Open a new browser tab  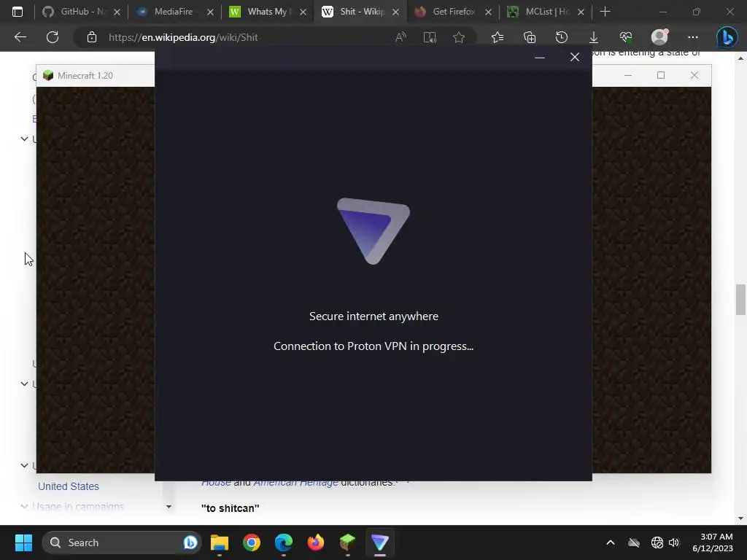[x=605, y=12]
